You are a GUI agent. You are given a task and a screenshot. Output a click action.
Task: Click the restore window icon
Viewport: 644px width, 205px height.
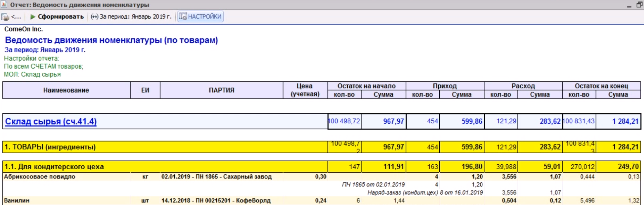pos(639,5)
